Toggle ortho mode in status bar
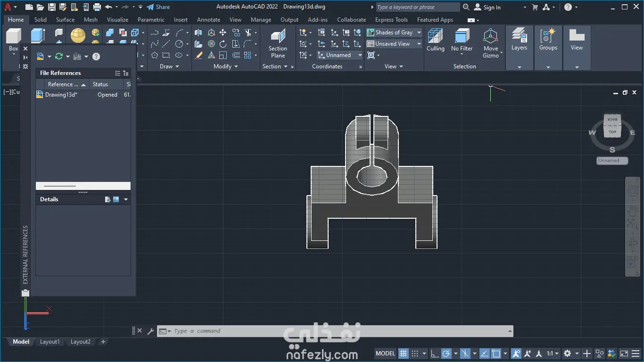Screen dimensions: 644x362 point(434,354)
